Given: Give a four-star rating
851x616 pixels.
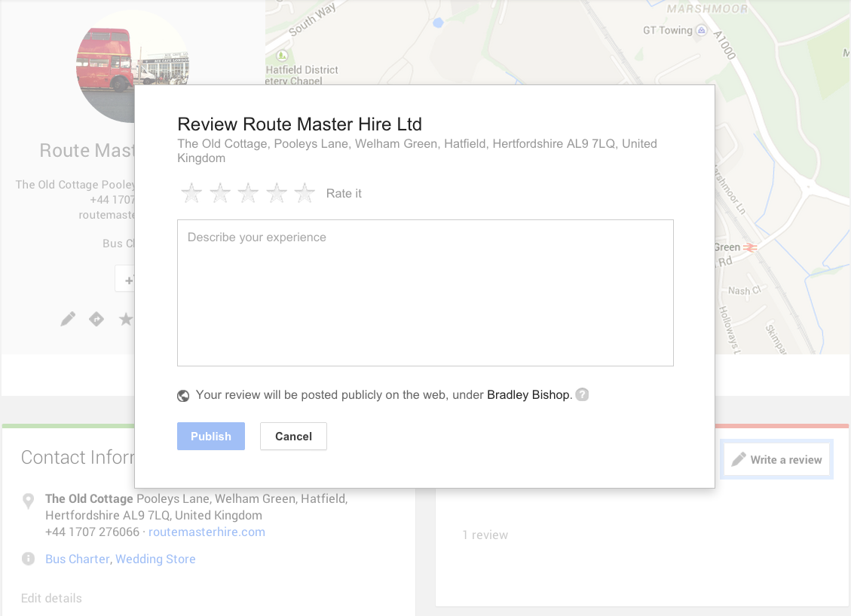Looking at the screenshot, I should point(276,193).
